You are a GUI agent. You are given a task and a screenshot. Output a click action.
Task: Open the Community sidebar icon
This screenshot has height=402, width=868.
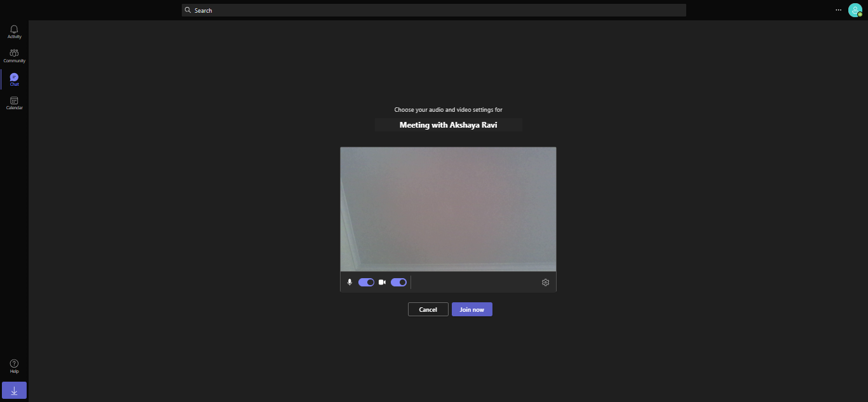coord(14,53)
